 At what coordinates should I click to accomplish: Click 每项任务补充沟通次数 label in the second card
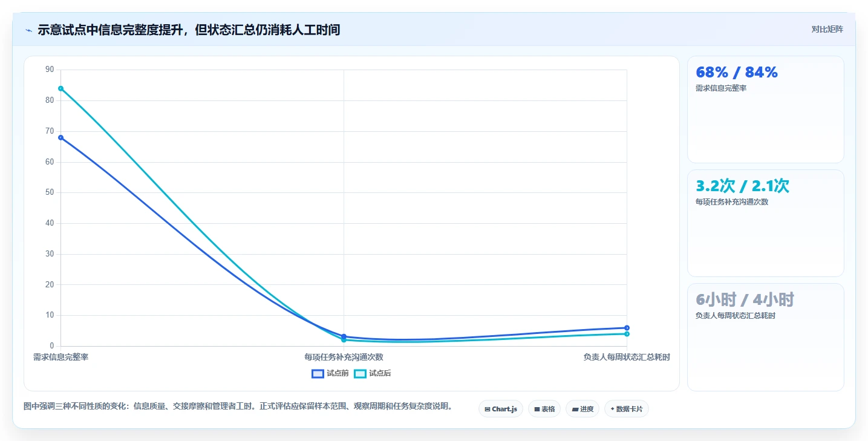tap(732, 202)
